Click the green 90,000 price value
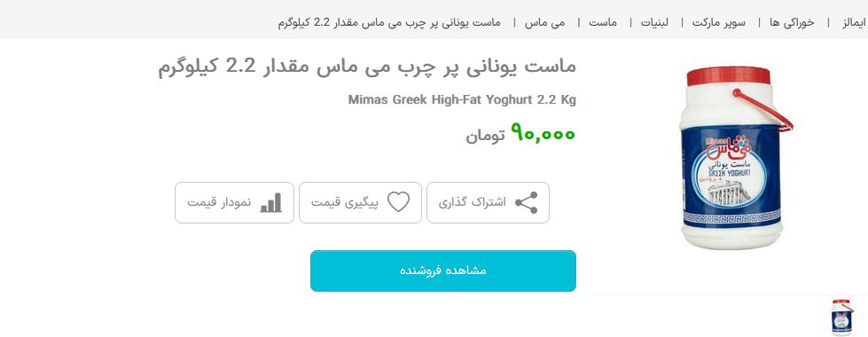Screen dimensions: 868x337 coord(543,133)
